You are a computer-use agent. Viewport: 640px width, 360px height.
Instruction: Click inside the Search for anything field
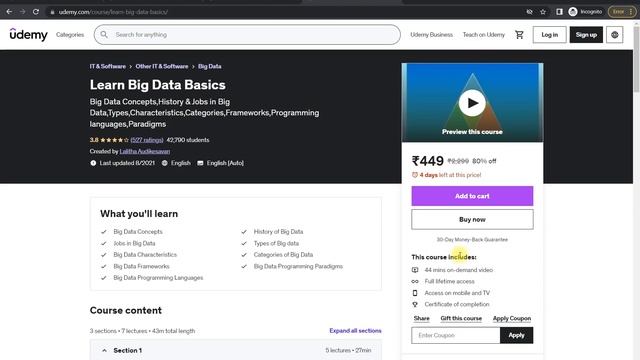click(247, 35)
